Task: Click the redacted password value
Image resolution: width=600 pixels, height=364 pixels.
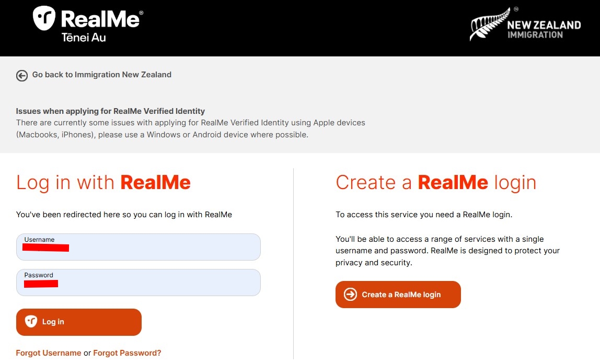Action: [x=41, y=284]
